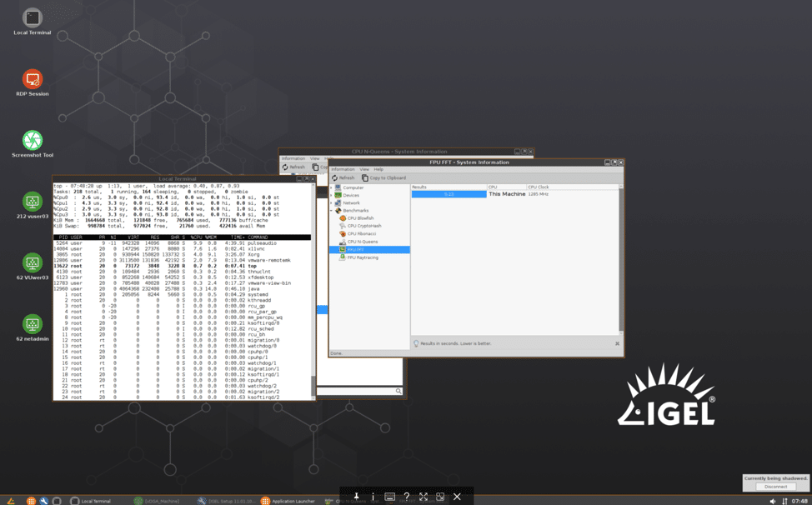Screen dimensions: 812x505
Task: Dismiss the 'Results in seconds' info bar
Action: (617, 343)
